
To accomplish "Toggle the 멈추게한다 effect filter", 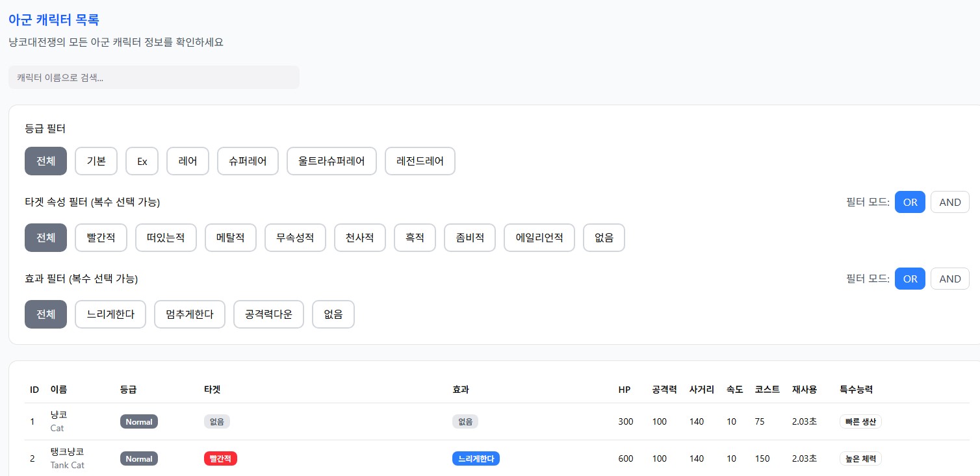I will (x=189, y=314).
